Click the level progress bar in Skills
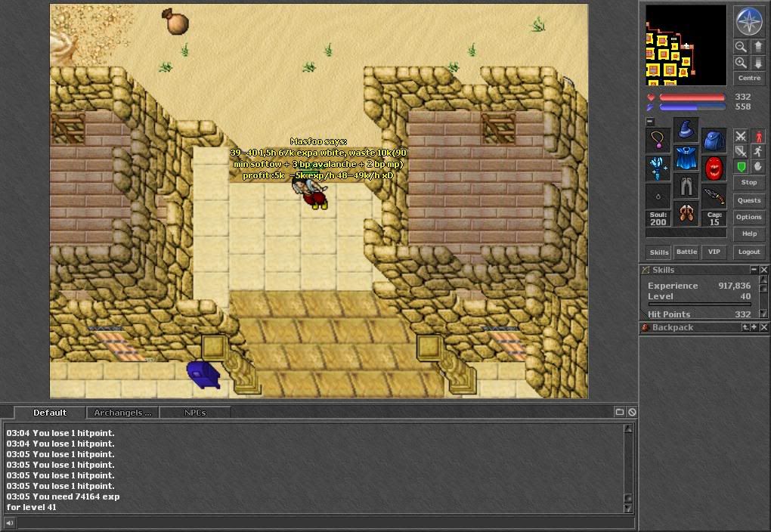The width and height of the screenshot is (771, 532). [699, 305]
